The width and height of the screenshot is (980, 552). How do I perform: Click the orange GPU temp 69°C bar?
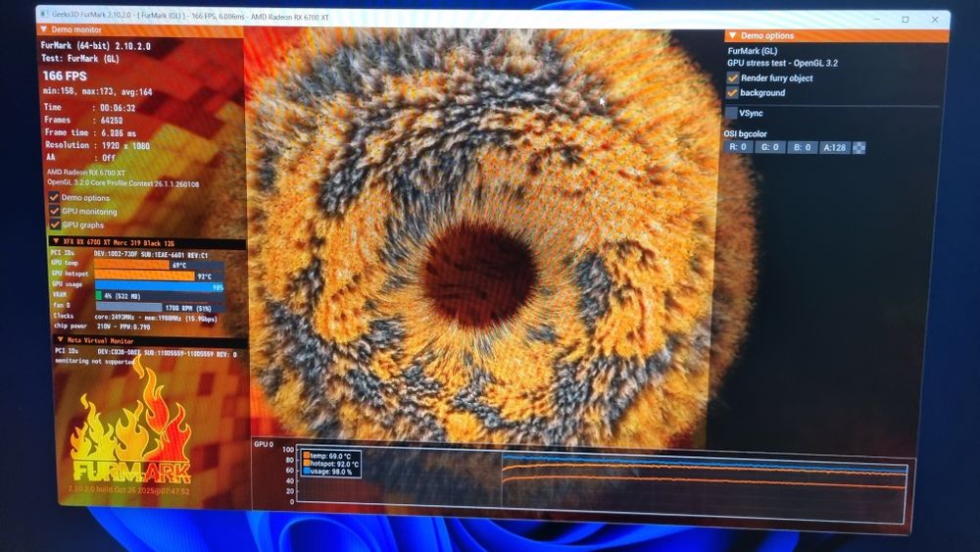point(131,265)
